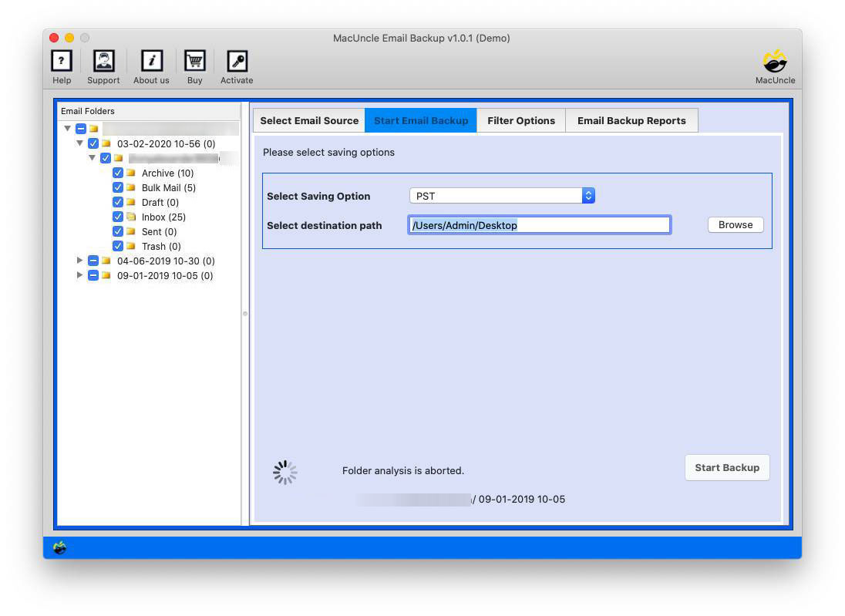Expand the 04-06-2019 10-30 folder

(x=80, y=261)
